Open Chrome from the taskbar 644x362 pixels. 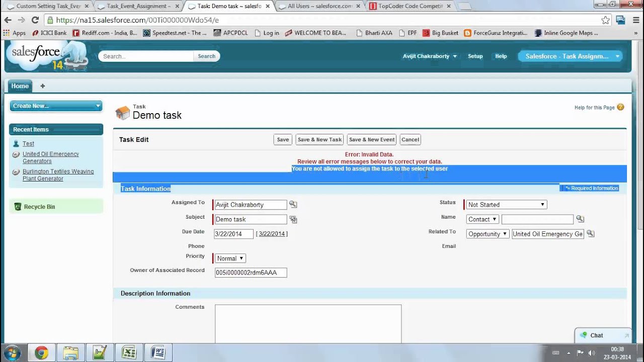pyautogui.click(x=41, y=353)
